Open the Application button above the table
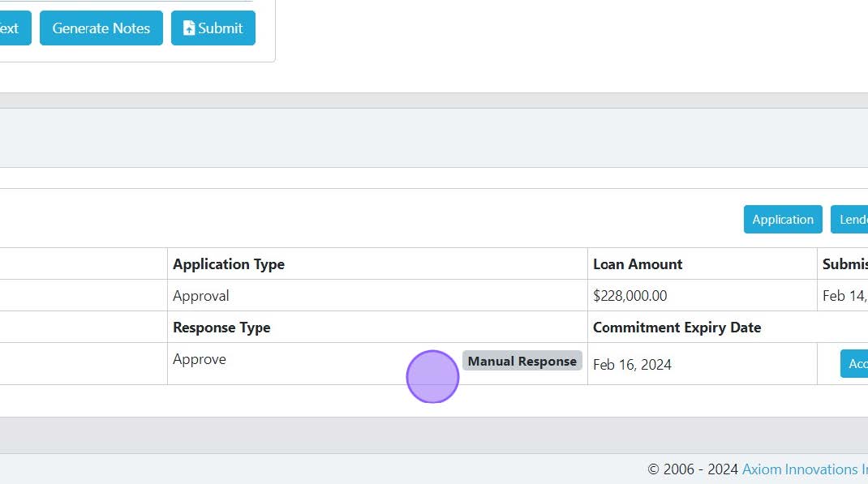This screenshot has width=868, height=484. point(783,220)
